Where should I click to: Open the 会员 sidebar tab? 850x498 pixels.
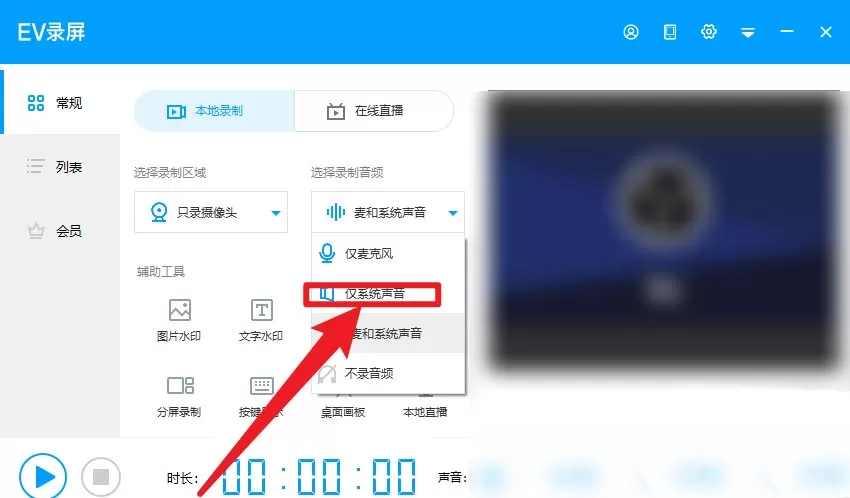tap(60, 231)
